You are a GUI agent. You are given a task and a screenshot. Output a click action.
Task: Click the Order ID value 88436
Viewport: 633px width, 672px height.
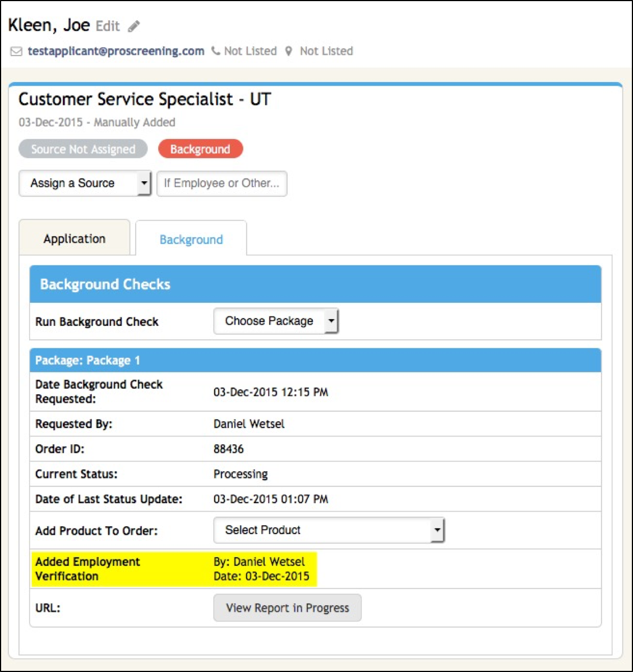point(229,449)
